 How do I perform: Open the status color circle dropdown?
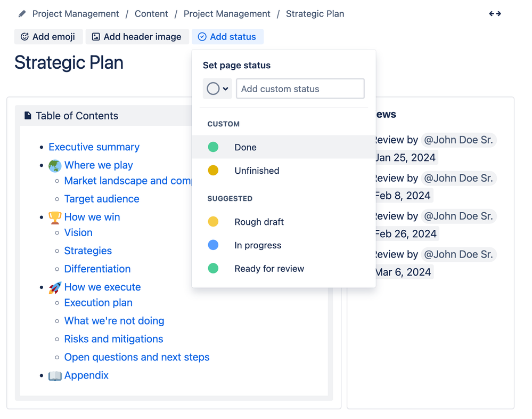pyautogui.click(x=217, y=88)
